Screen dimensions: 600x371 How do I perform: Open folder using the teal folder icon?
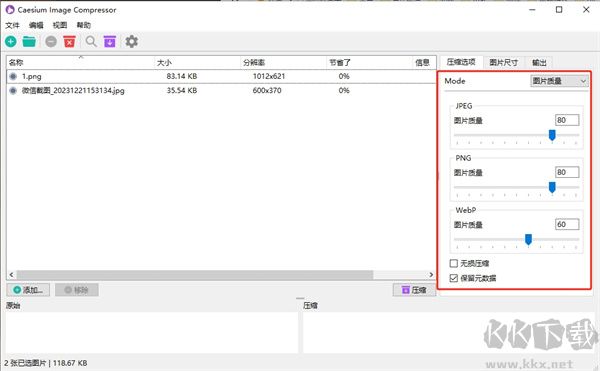(29, 41)
